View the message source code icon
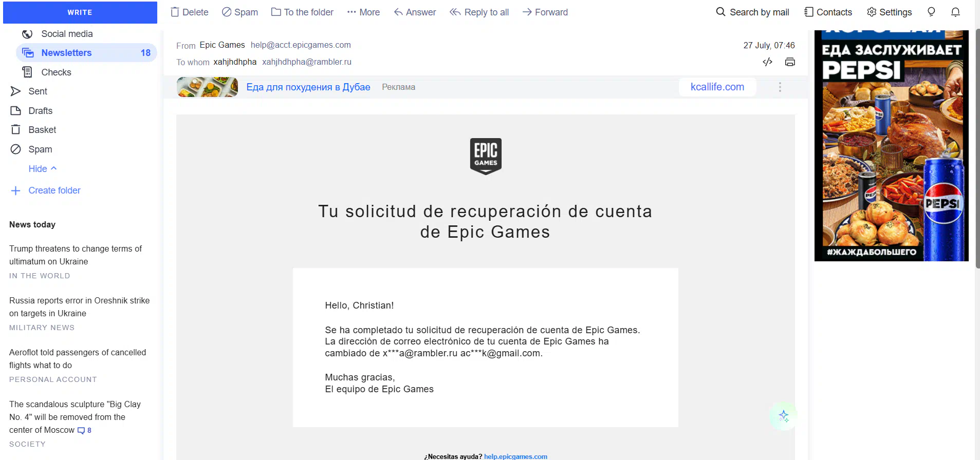This screenshot has width=980, height=460. click(x=767, y=62)
